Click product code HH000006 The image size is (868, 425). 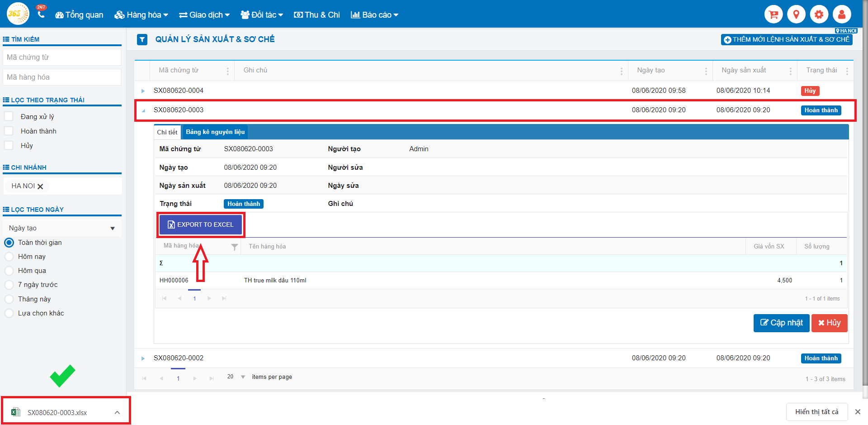coord(174,281)
